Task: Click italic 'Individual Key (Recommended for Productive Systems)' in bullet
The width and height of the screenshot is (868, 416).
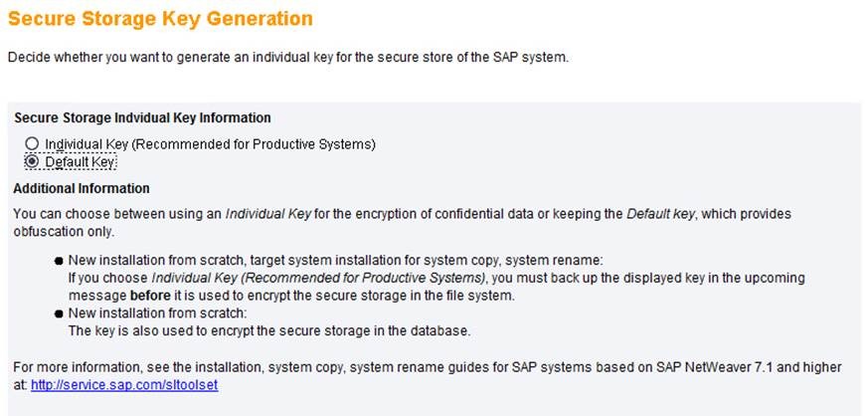Action: [318, 278]
